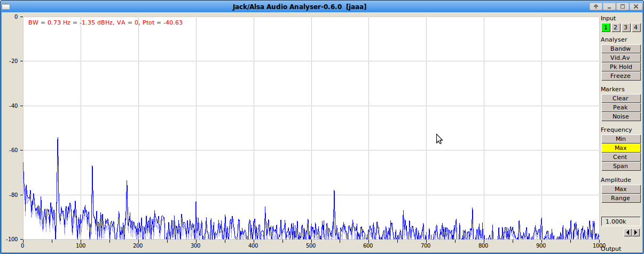Clear the markers
This screenshot has width=644, height=254.
coord(621,98)
